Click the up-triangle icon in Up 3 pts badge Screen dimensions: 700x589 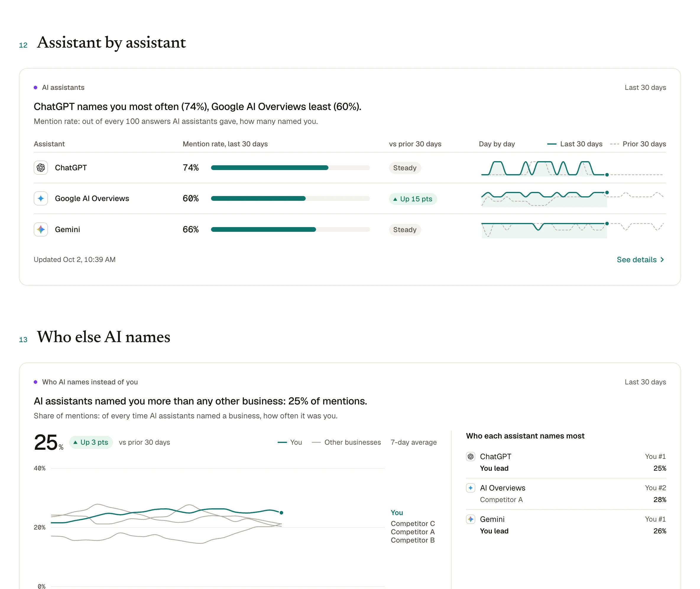tap(75, 442)
